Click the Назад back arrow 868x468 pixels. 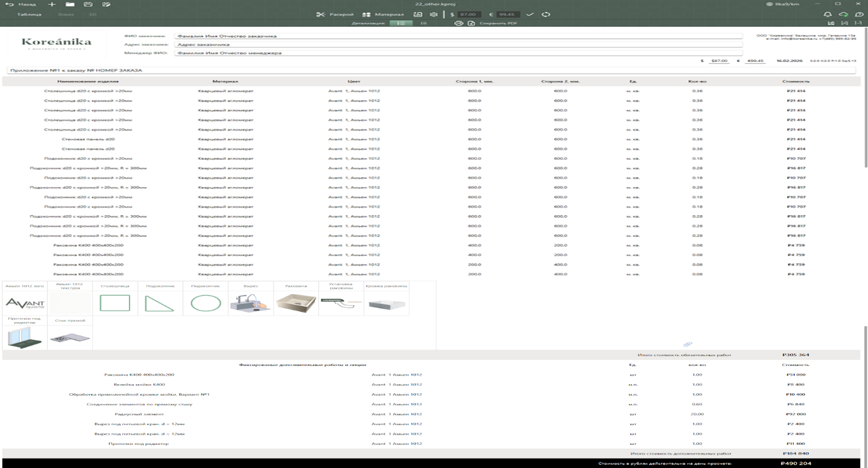pos(10,4)
